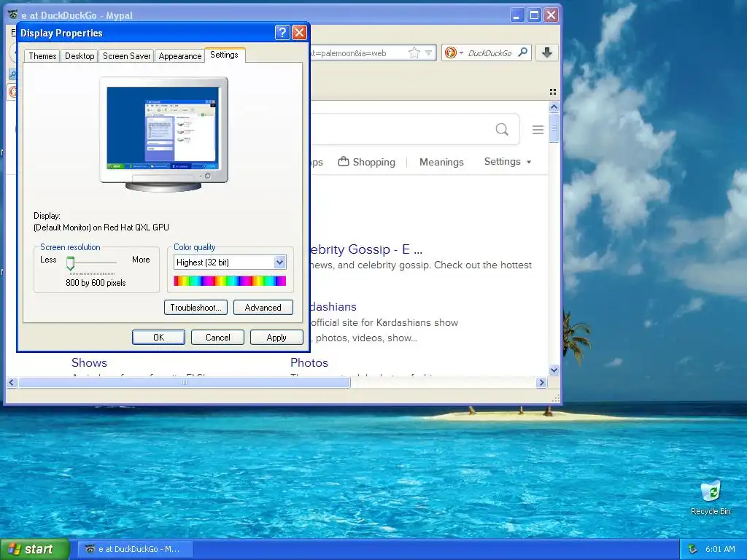Select the Settings tab
The height and width of the screenshot is (560, 747).
[225, 55]
